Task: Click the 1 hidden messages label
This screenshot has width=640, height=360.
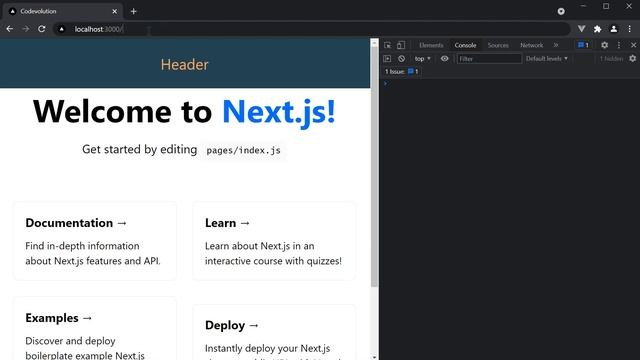Action: (x=611, y=59)
